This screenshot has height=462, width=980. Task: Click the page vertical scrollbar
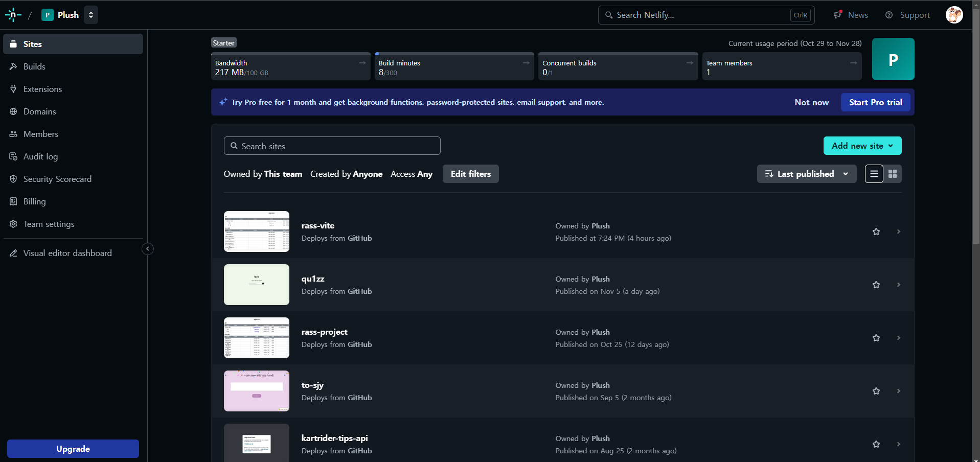(976, 125)
